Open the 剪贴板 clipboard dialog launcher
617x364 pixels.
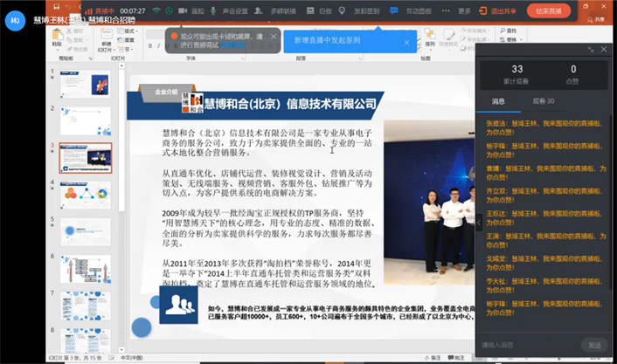[91, 58]
